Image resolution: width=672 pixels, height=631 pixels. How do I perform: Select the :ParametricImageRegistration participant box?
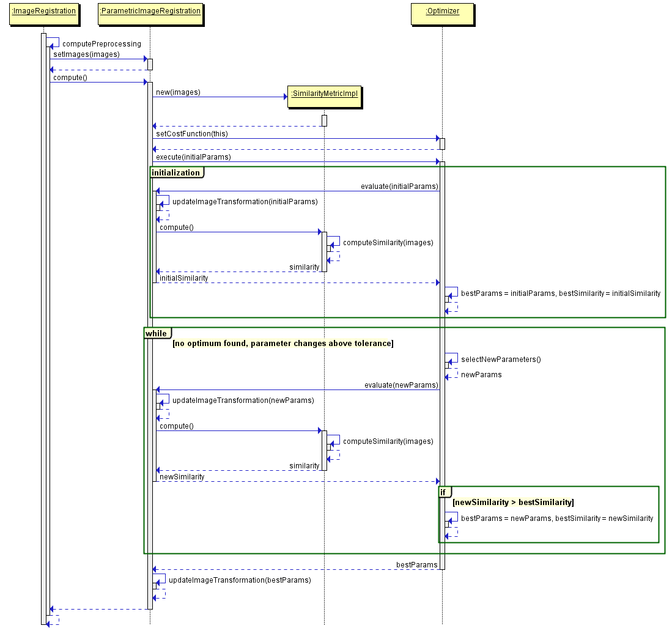tap(150, 11)
